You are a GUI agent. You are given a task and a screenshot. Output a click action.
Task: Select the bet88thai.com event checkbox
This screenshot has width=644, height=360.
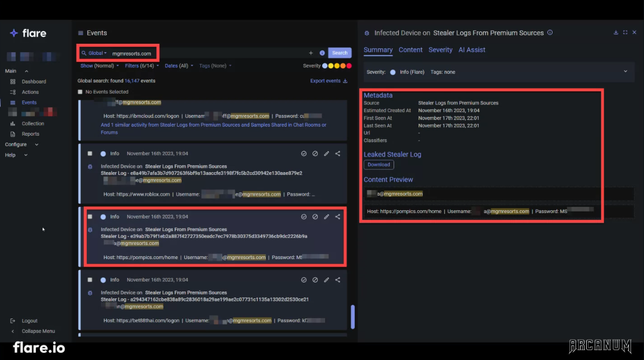[90, 280]
